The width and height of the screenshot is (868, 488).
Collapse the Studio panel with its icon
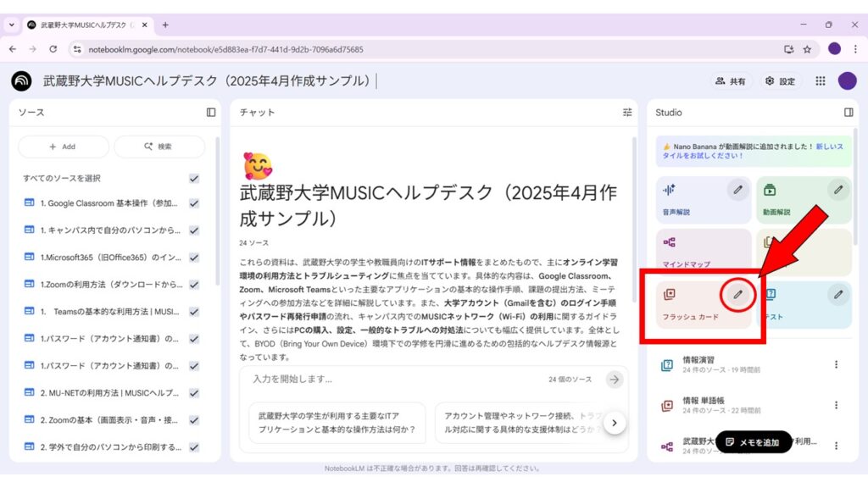pyautogui.click(x=849, y=112)
